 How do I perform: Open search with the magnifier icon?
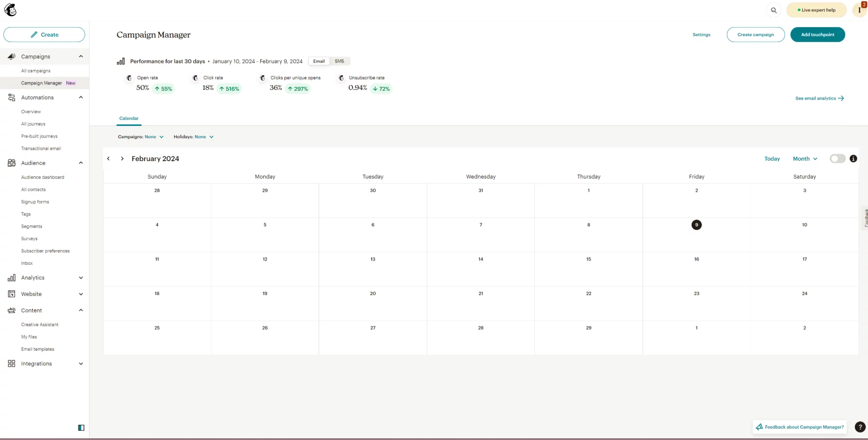[x=773, y=10]
